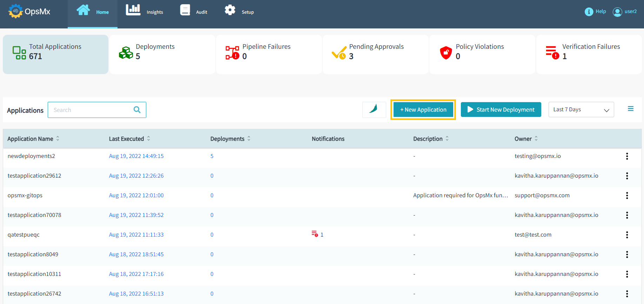The image size is (644, 304).
Task: Open kebab menu for newdeployments2 row
Action: pyautogui.click(x=627, y=156)
